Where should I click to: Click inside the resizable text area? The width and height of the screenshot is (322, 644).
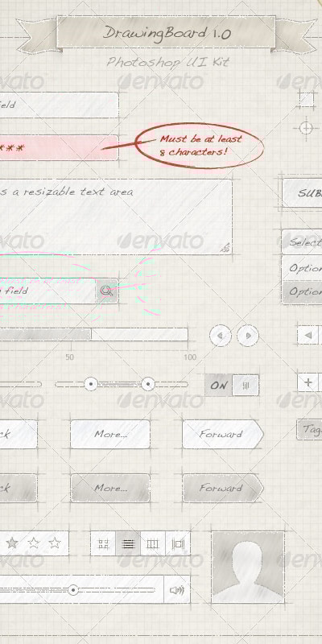point(116,217)
